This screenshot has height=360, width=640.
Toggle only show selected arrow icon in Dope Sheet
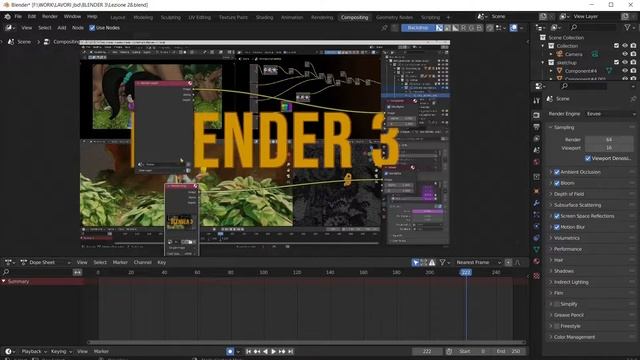pyautogui.click(x=416, y=262)
